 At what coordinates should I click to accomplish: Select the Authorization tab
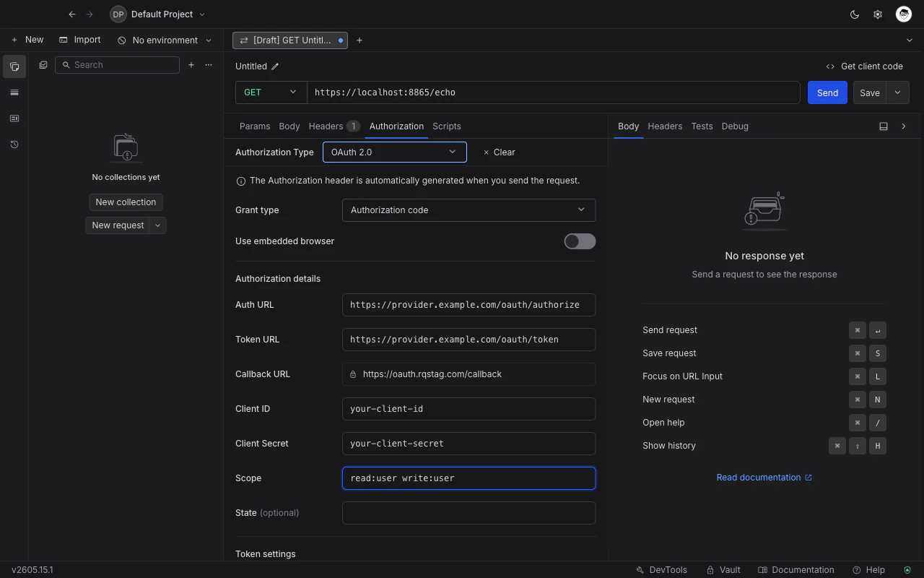(x=396, y=126)
